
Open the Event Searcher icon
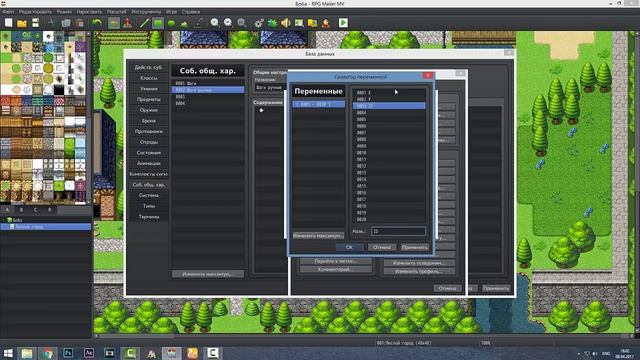[x=299, y=23]
